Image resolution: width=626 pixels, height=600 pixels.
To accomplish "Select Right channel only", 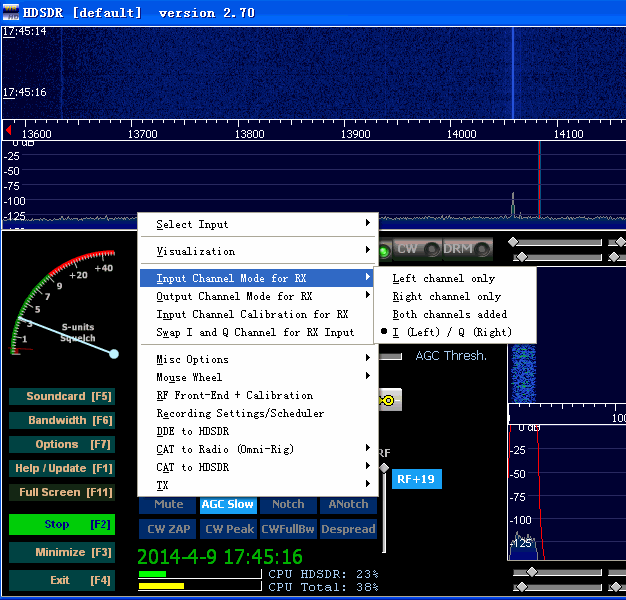I will point(455,296).
